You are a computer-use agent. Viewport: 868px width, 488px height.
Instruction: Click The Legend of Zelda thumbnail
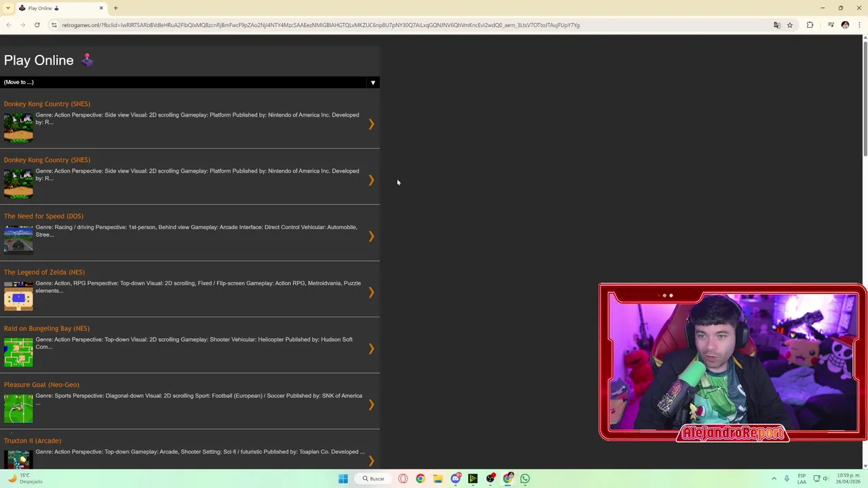tap(18, 296)
